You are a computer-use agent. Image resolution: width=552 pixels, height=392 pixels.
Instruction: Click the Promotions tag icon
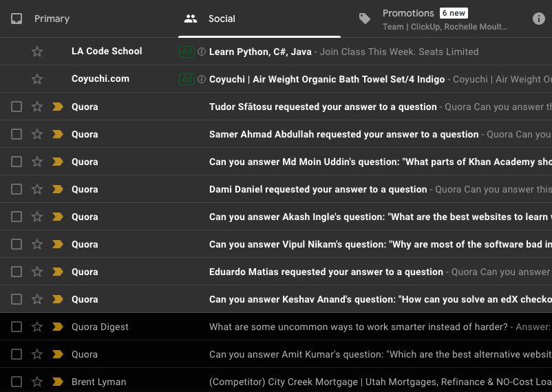364,19
